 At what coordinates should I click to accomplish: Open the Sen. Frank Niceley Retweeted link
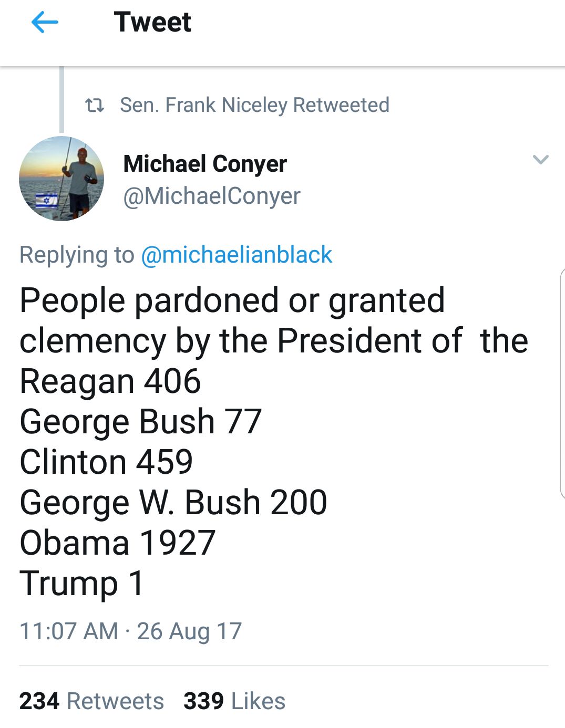pos(254,105)
